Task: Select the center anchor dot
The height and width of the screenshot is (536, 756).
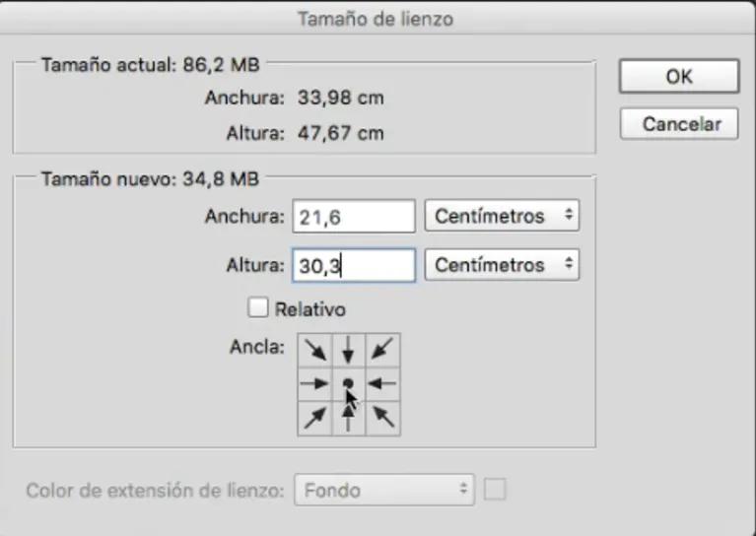Action: tap(349, 384)
